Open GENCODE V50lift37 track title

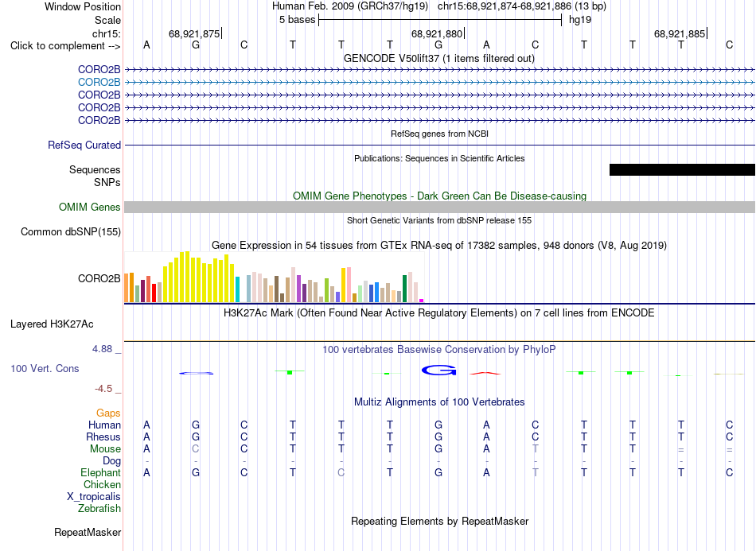(x=439, y=59)
